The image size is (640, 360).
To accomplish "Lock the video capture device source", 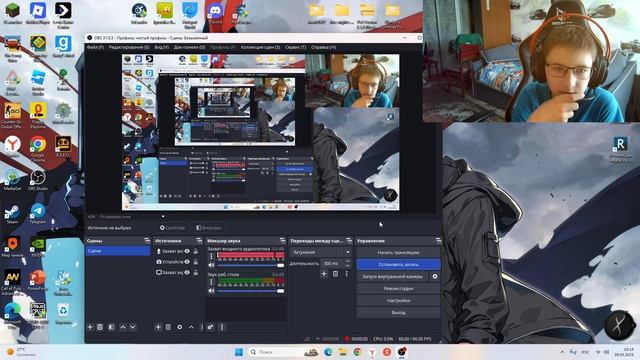I will tap(196, 262).
